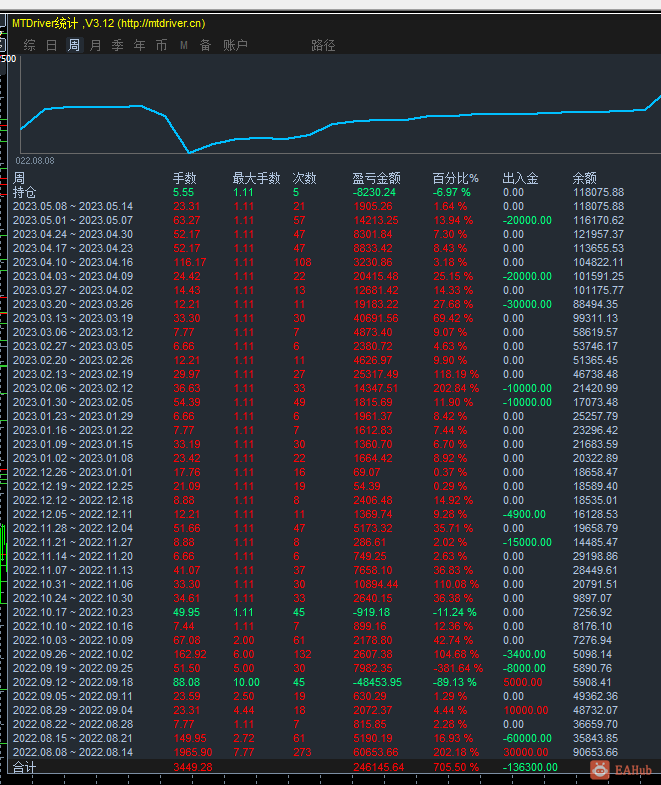
Task: Click the -60000.00 withdrawal value
Action: (x=527, y=739)
